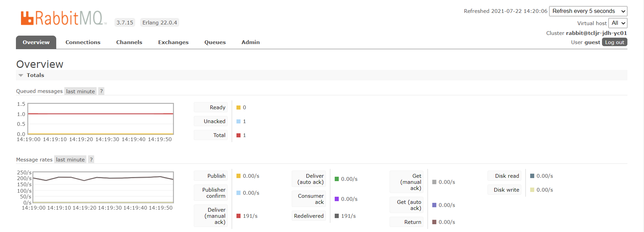
Task: Click the blue Unacked color swatch
Action: pos(238,121)
